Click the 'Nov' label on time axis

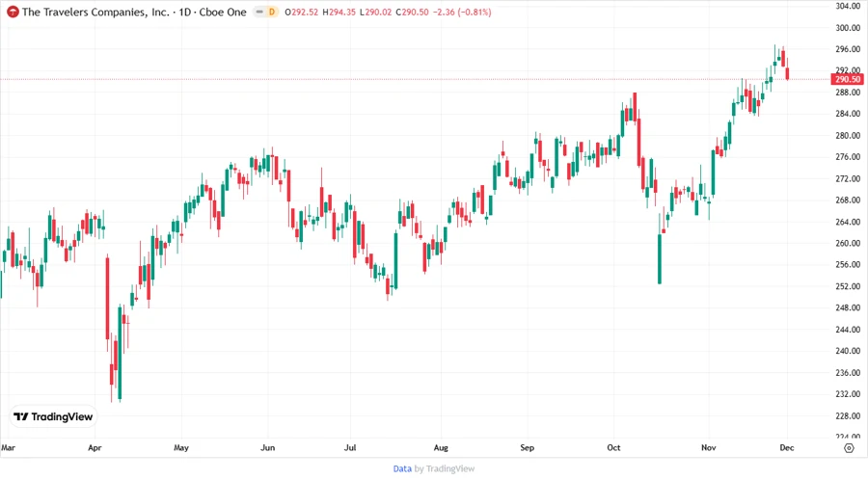click(709, 447)
